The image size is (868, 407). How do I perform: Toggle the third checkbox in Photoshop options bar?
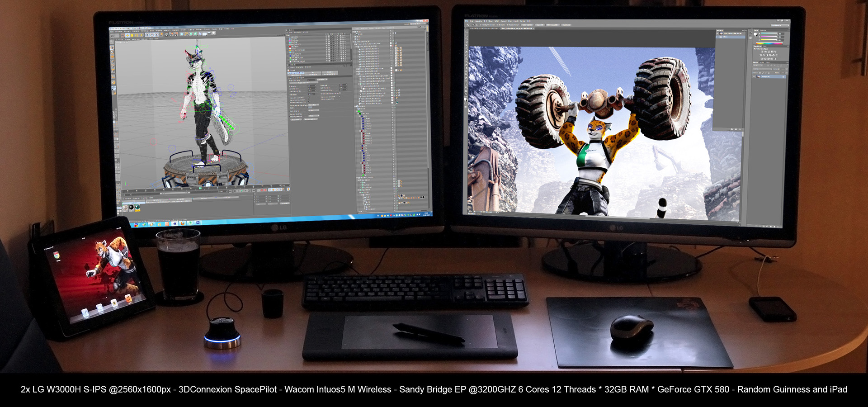point(507,24)
